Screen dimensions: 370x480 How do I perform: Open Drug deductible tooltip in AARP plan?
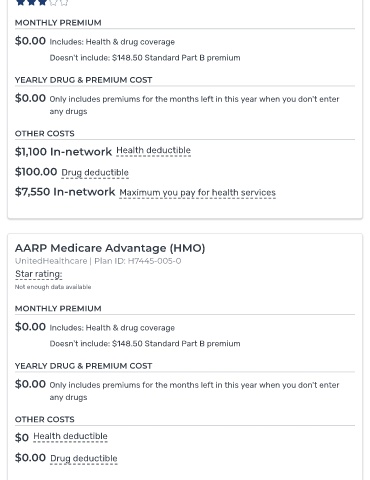pos(84,458)
